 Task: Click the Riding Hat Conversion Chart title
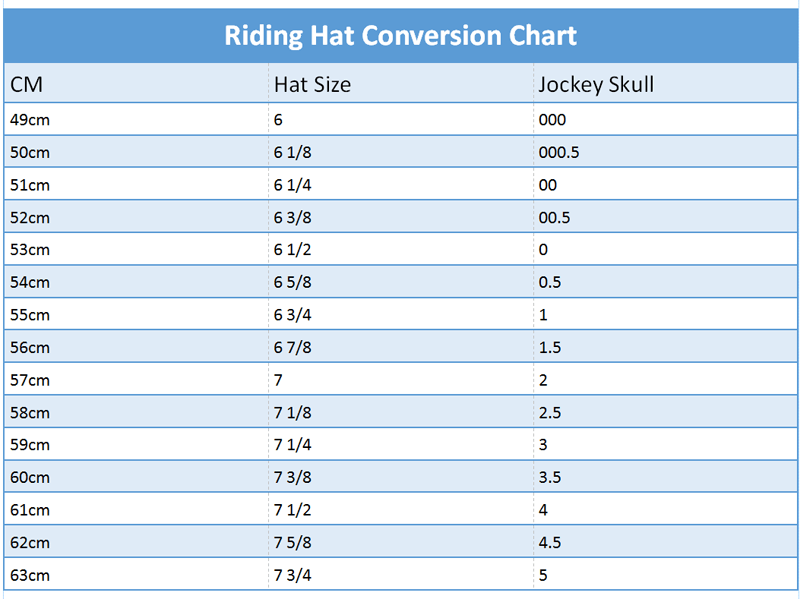(400, 36)
